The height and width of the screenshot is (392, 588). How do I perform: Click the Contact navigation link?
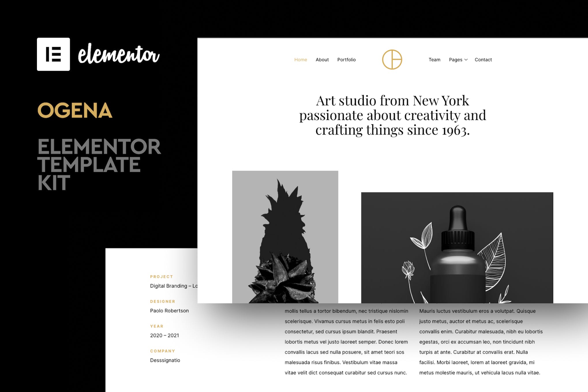click(x=483, y=59)
